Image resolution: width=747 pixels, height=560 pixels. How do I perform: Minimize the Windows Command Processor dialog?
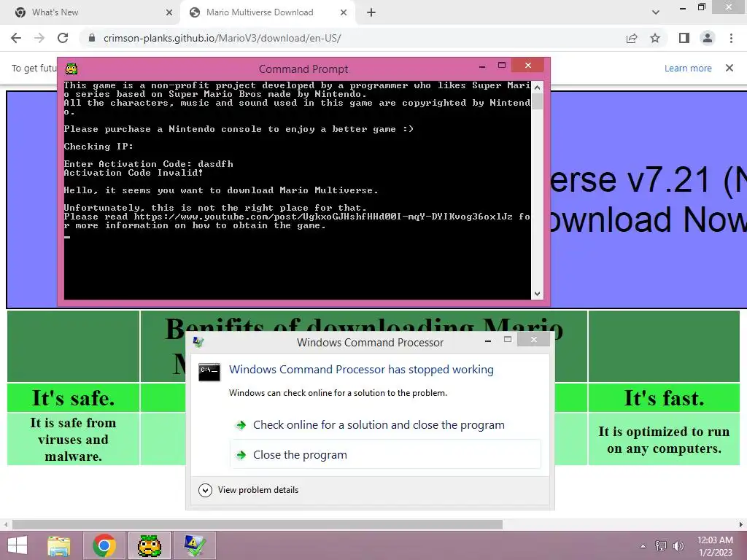coord(488,341)
